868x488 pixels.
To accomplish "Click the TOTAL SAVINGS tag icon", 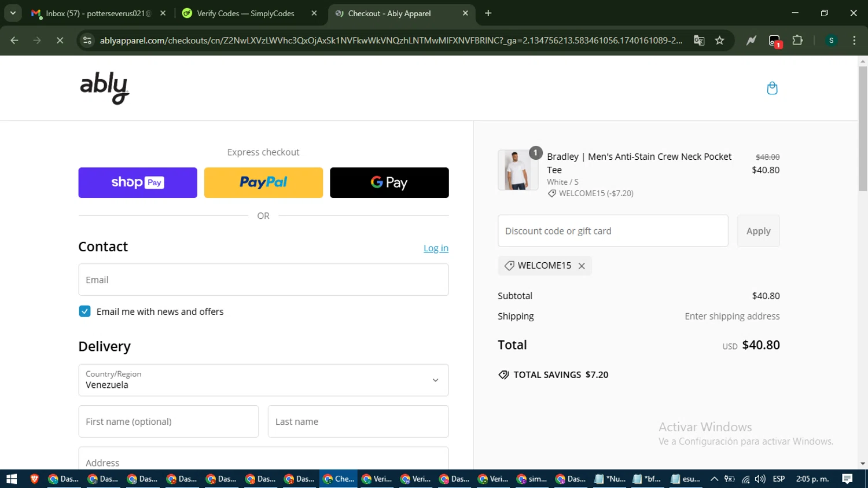I will point(503,375).
